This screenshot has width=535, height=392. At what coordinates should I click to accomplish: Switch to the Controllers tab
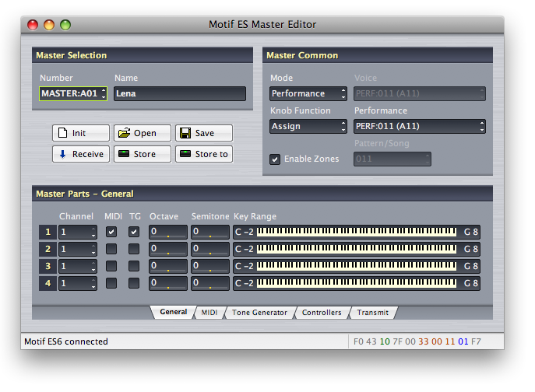tap(322, 313)
